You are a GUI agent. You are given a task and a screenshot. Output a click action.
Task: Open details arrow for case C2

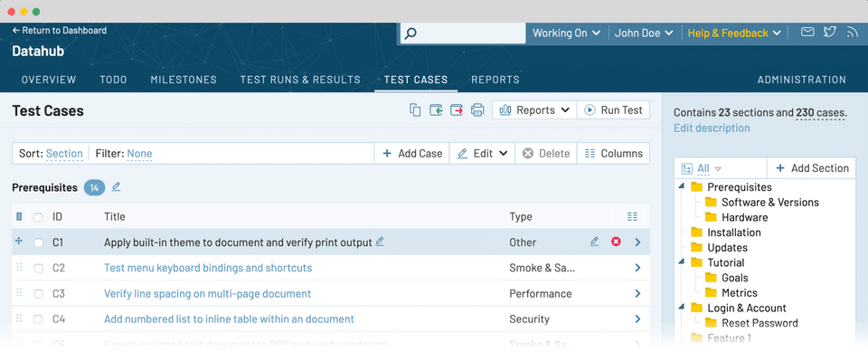pyautogui.click(x=637, y=268)
